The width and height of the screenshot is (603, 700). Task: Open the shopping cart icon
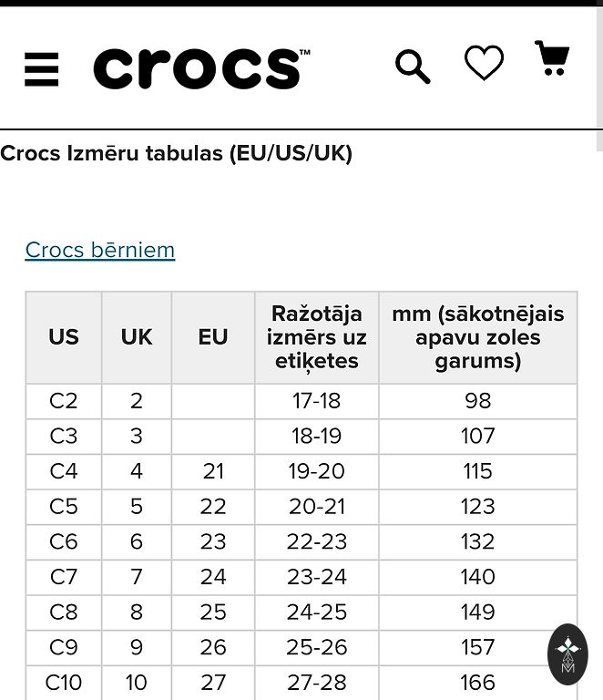[x=552, y=59]
